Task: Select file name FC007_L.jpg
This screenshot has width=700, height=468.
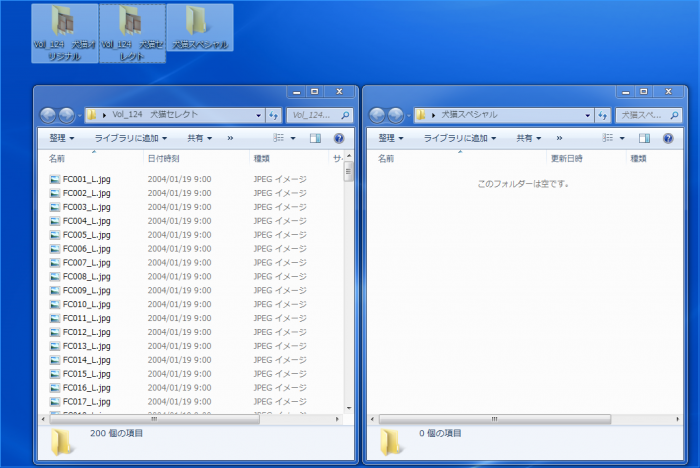Action: 87,263
